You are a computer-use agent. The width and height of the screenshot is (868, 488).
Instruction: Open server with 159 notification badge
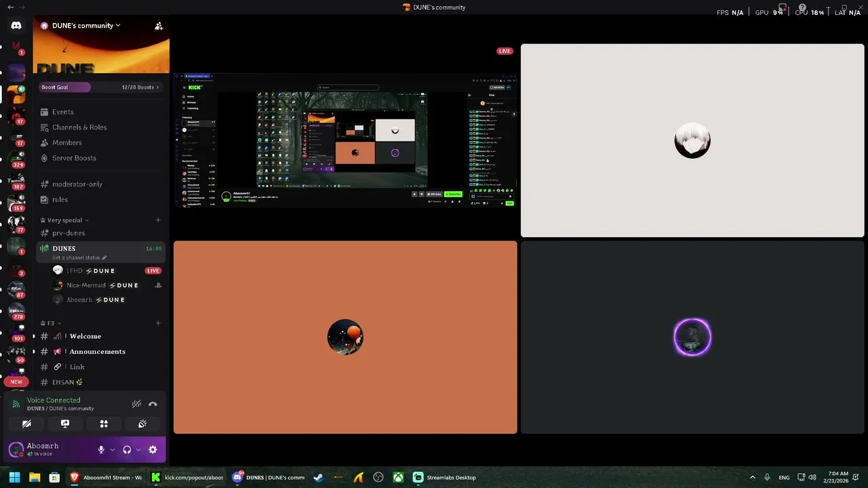click(x=16, y=202)
